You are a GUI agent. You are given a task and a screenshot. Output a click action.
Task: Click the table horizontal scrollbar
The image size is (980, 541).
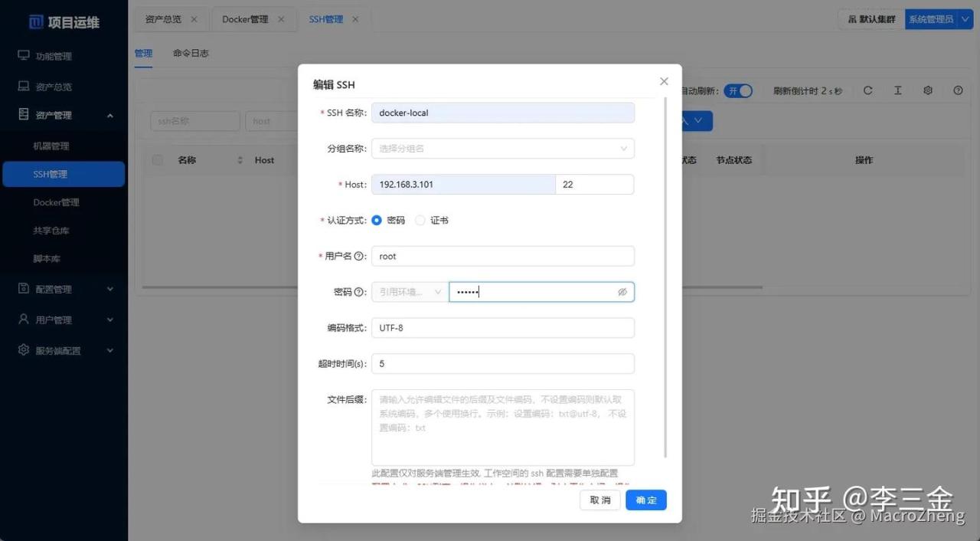(x=452, y=288)
